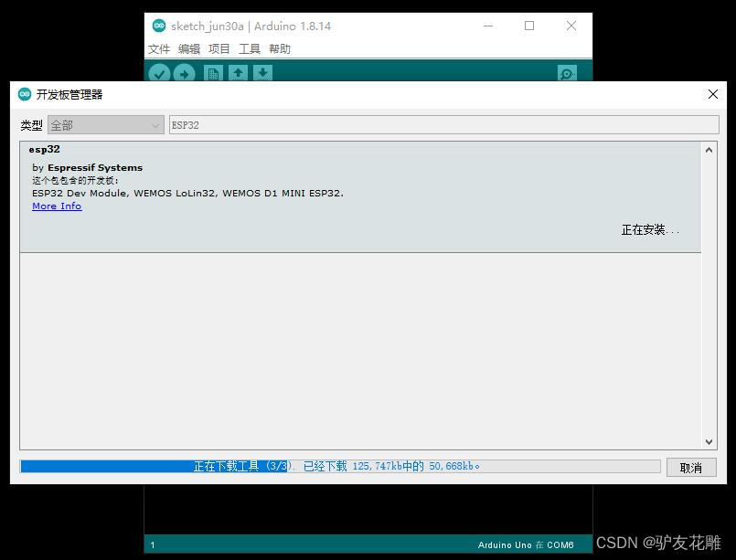Click the Save sketch down-arrow icon
Viewport: 736px width, 560px height.
point(263,74)
